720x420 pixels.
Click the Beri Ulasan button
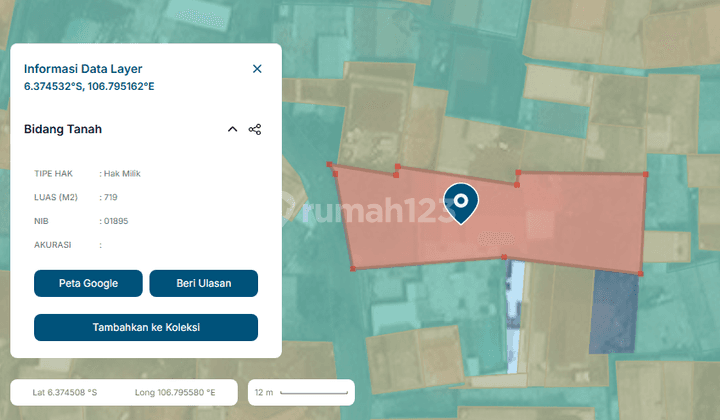tap(203, 283)
